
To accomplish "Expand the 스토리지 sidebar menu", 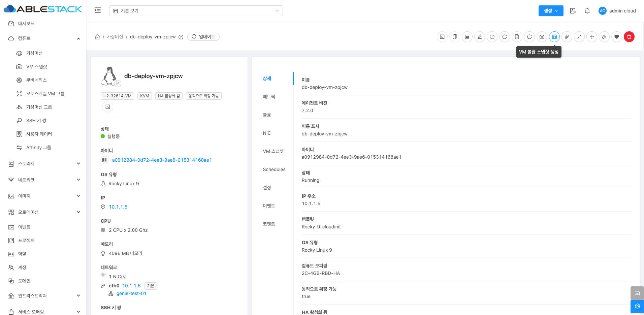I will pos(44,164).
